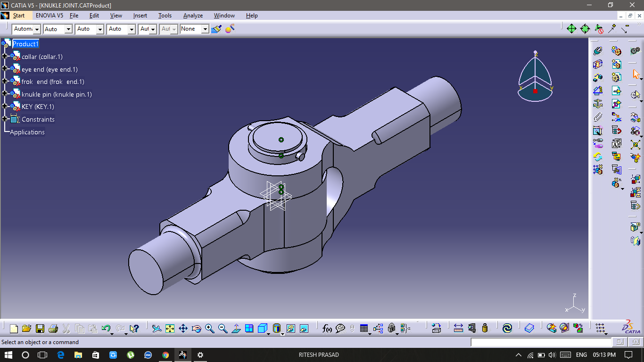This screenshot has width=644, height=362.
Task: Click the Update All spiral icon
Action: click(507, 329)
